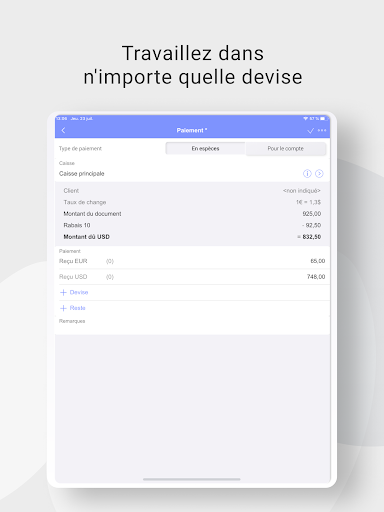Viewport: 384px width, 512px height.
Task: Tap the rate value 1€ = 1,3$
Action: 308,202
